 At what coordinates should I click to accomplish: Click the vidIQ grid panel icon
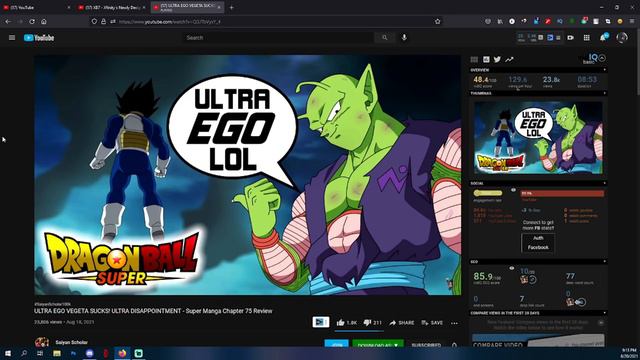474,60
